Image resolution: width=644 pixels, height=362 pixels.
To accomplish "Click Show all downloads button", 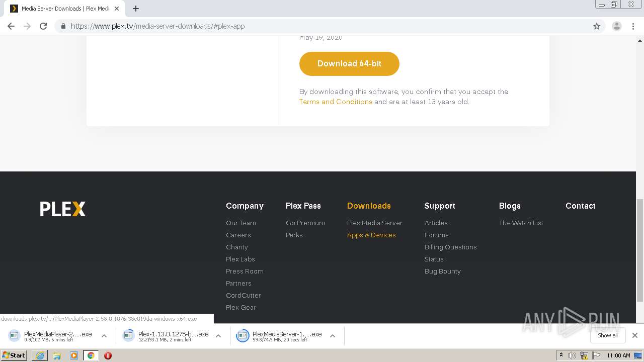I will [x=608, y=335].
